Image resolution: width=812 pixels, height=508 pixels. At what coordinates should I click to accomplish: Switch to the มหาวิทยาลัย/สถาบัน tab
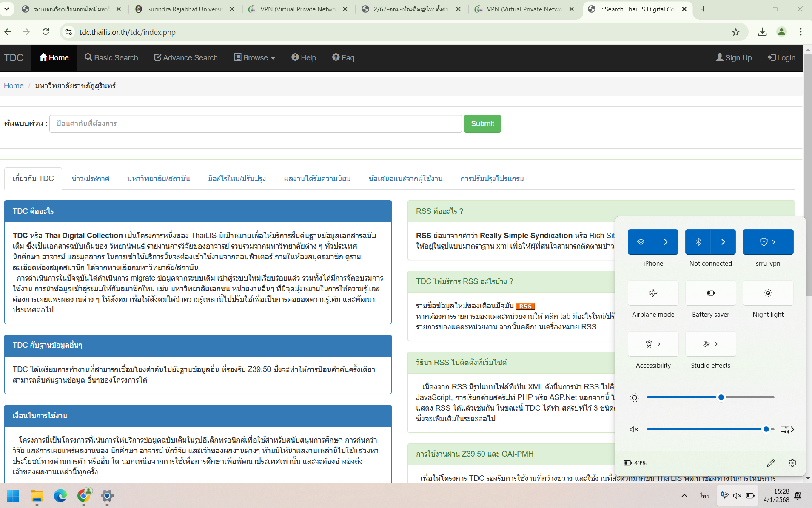pyautogui.click(x=159, y=179)
